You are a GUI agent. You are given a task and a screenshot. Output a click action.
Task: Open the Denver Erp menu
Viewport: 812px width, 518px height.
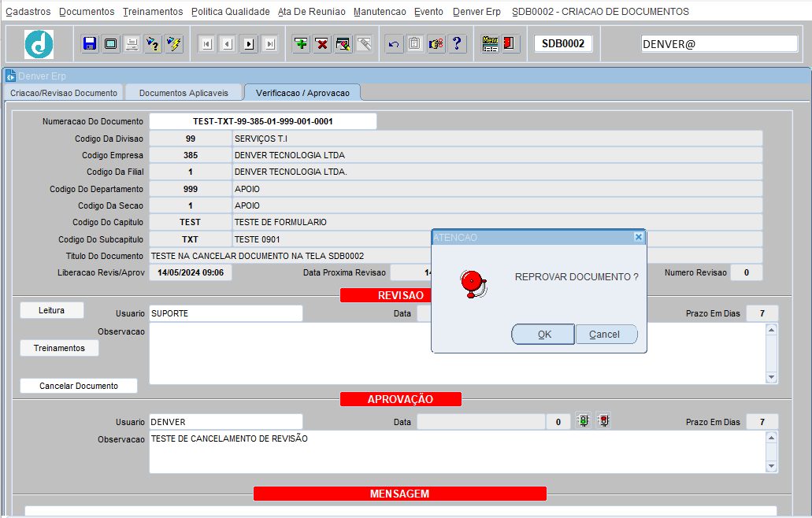[x=477, y=11]
